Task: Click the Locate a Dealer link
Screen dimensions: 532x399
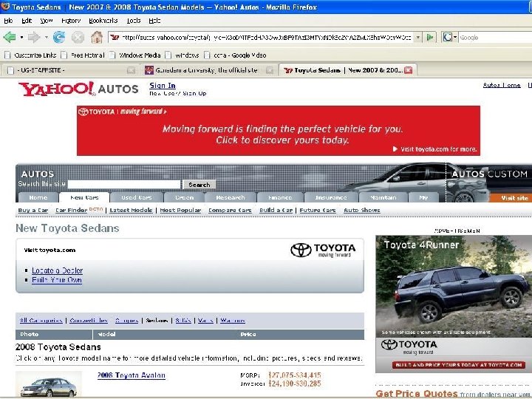Action: pyautogui.click(x=58, y=270)
